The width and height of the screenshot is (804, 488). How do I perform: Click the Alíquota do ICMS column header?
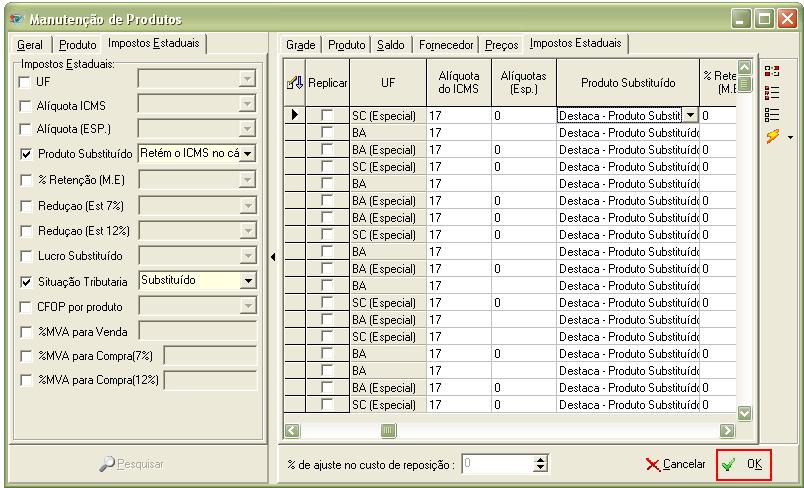click(x=459, y=83)
